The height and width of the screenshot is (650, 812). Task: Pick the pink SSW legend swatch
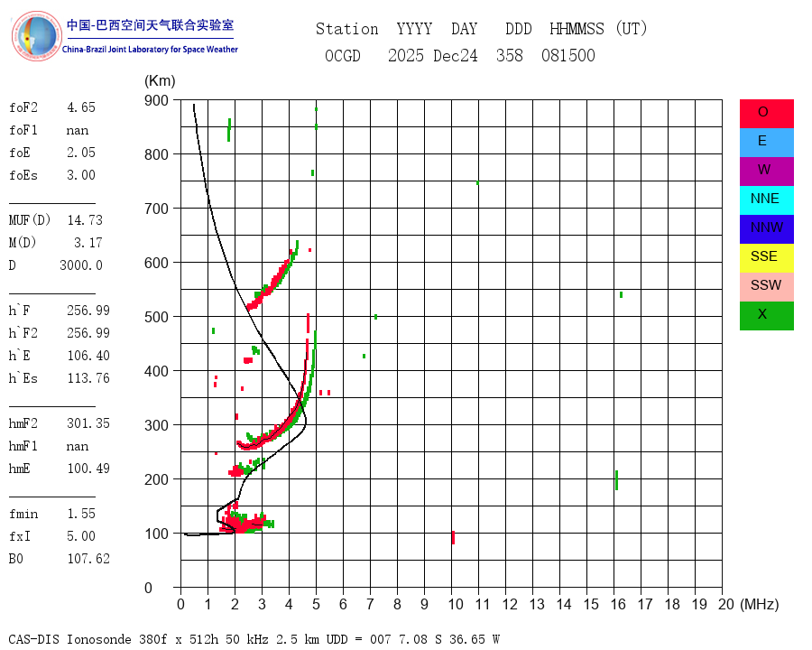coord(766,287)
